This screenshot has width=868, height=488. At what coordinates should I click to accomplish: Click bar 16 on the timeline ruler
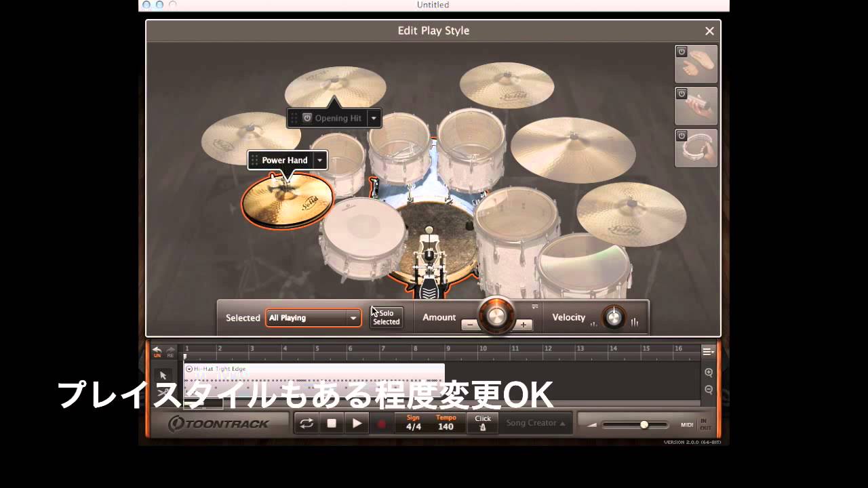coord(678,348)
